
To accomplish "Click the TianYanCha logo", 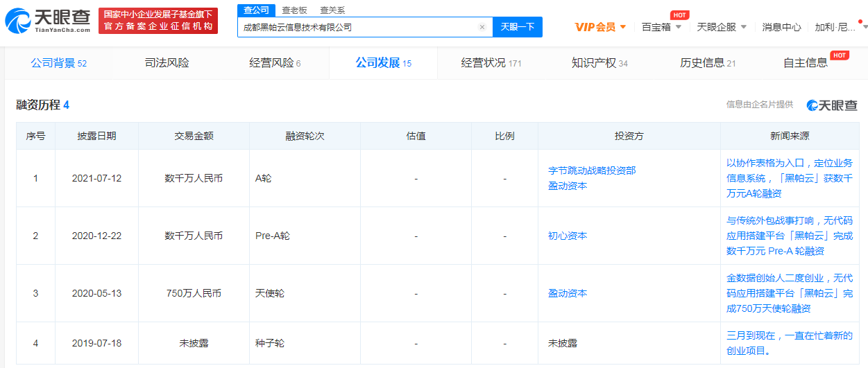I will pyautogui.click(x=47, y=21).
